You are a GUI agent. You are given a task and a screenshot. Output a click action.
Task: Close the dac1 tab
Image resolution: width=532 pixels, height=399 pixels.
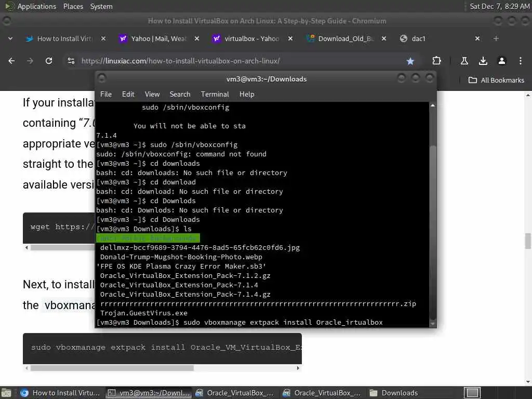coord(477,38)
